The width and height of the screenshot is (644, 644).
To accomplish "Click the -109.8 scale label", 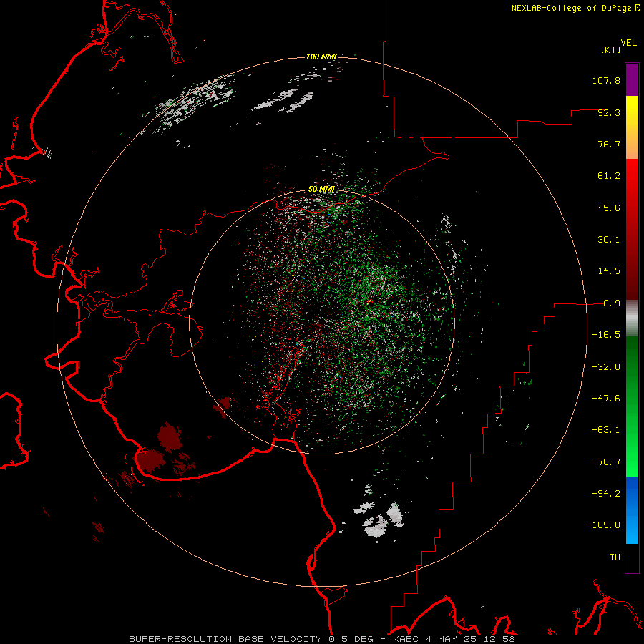I will click(603, 525).
